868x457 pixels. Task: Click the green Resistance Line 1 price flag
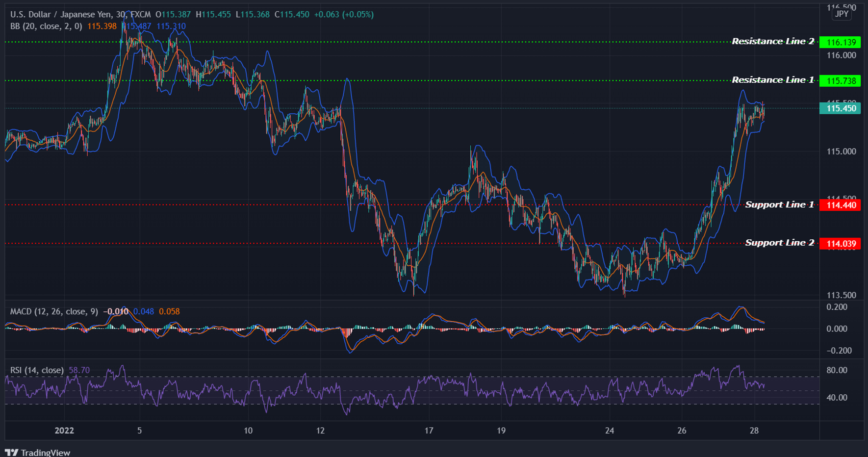tap(840, 81)
